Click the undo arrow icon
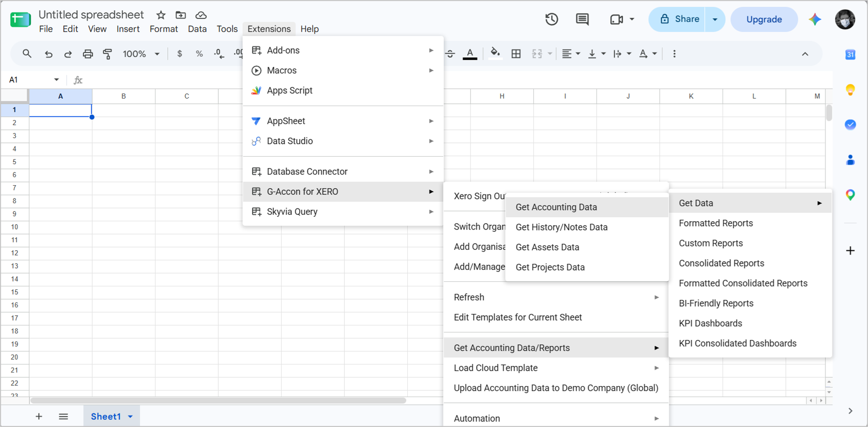This screenshot has width=868, height=427. (x=48, y=54)
